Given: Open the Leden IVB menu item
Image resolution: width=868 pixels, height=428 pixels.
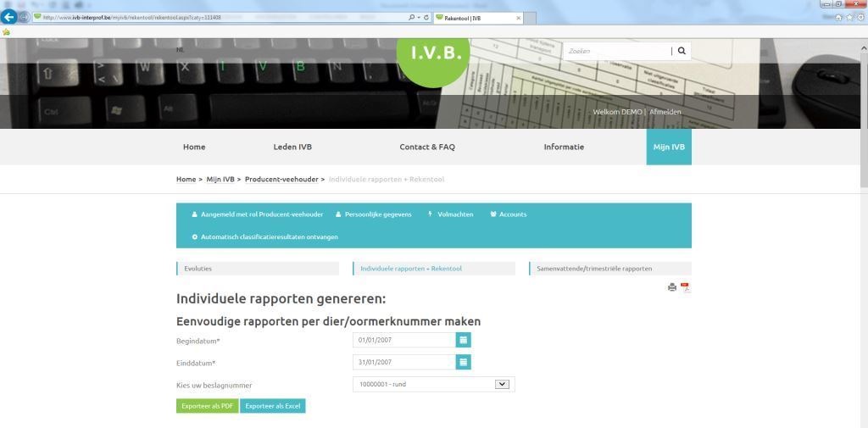Looking at the screenshot, I should coord(292,147).
